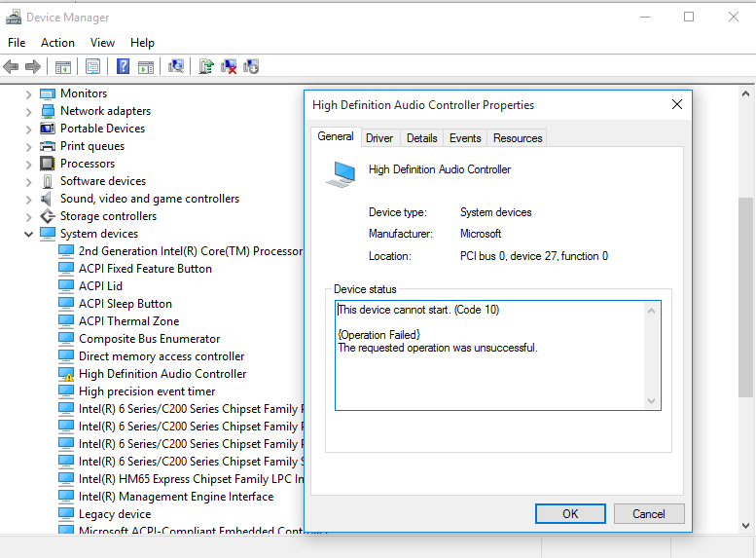Click the Back arrow in toolbar
The height and width of the screenshot is (558, 756).
11,66
